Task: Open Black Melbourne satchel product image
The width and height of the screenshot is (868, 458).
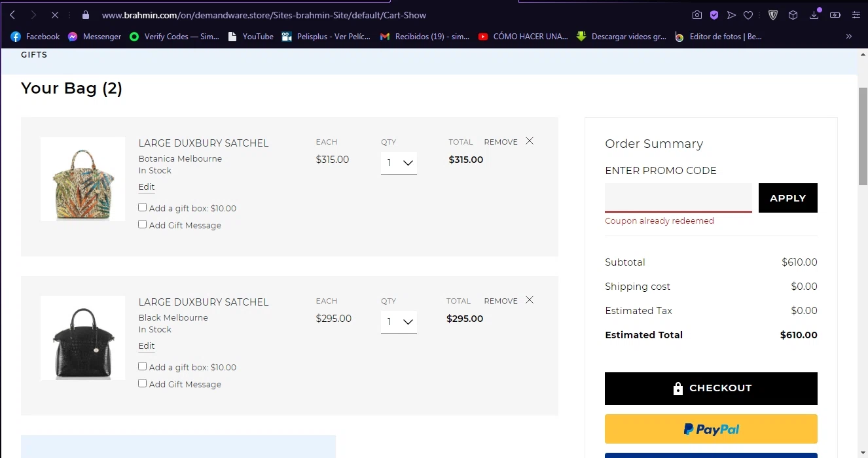Action: point(82,338)
